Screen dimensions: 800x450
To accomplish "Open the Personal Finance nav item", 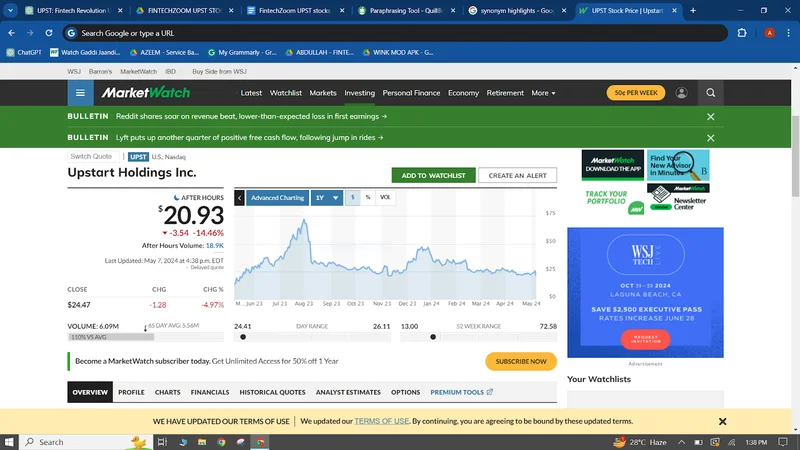I will [411, 93].
